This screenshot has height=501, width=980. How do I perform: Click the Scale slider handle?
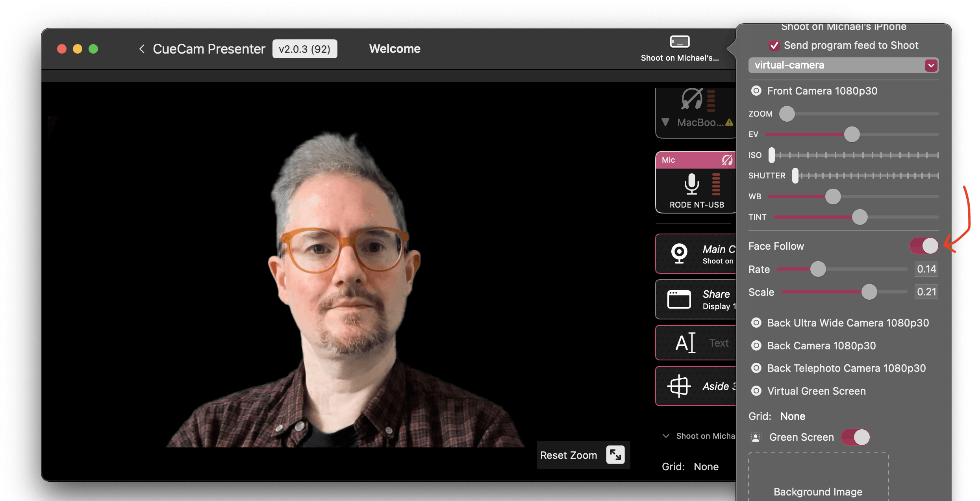coord(869,292)
